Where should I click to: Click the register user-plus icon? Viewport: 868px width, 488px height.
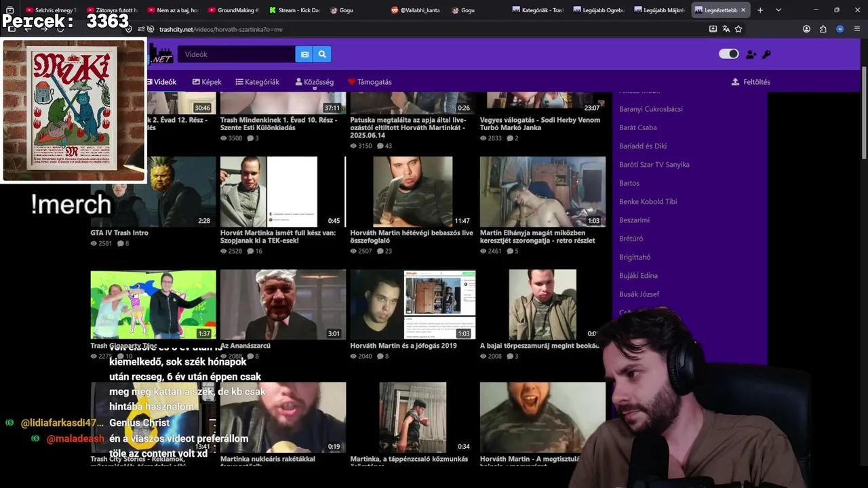click(x=751, y=54)
